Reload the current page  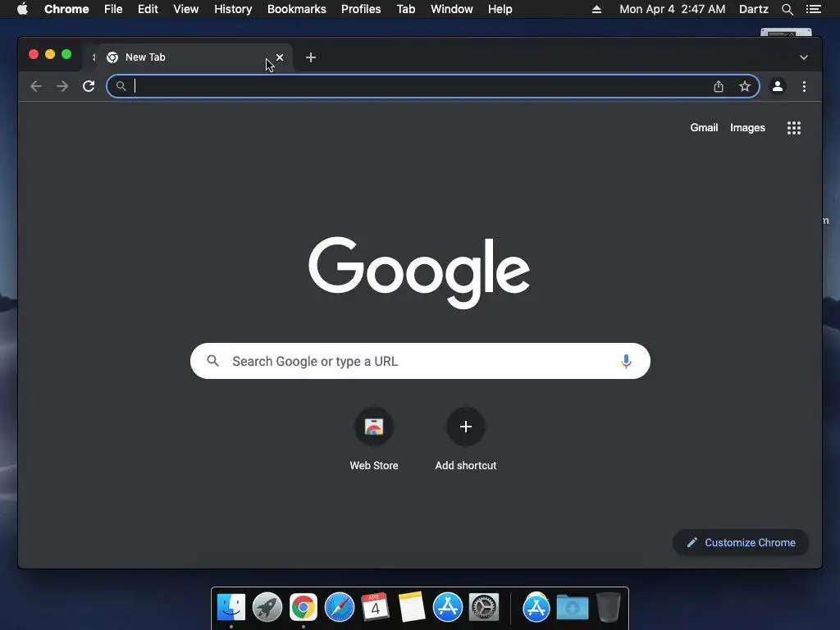pyautogui.click(x=89, y=86)
